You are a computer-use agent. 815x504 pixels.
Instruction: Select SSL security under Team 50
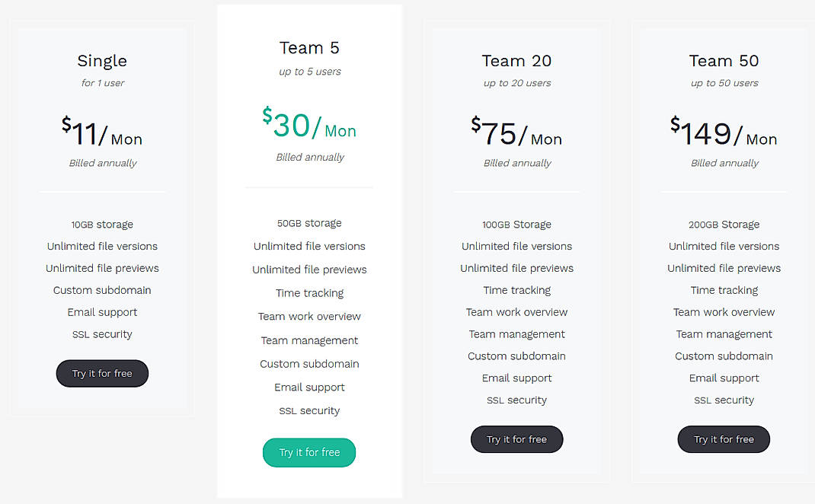click(724, 400)
